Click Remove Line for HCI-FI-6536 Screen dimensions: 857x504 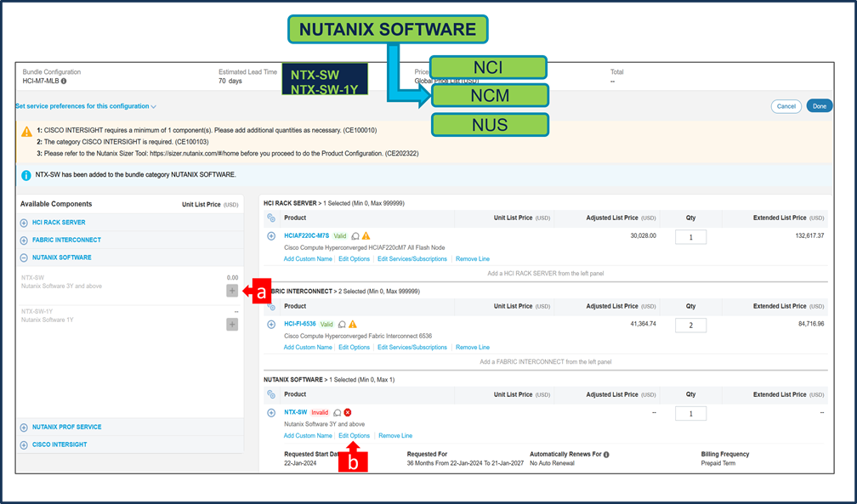[x=473, y=347]
